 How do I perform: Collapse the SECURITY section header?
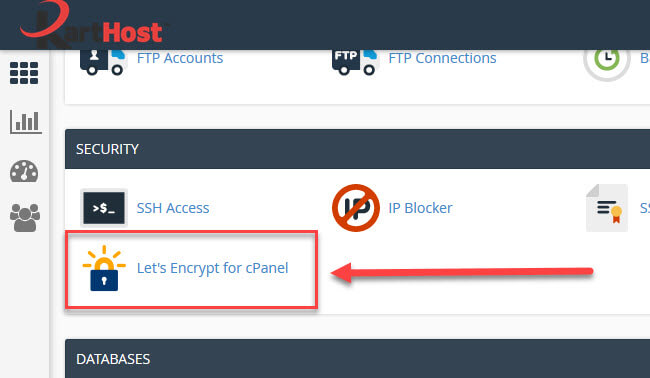point(357,149)
